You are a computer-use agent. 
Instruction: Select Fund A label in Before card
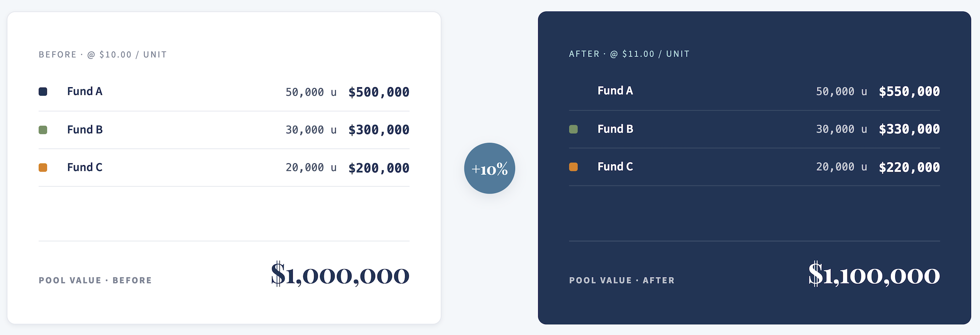click(85, 91)
